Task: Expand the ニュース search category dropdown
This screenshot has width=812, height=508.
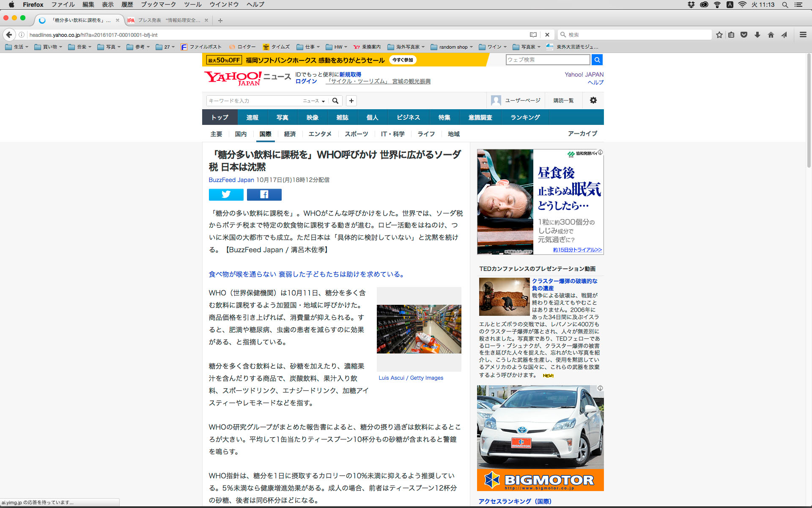Action: 314,101
